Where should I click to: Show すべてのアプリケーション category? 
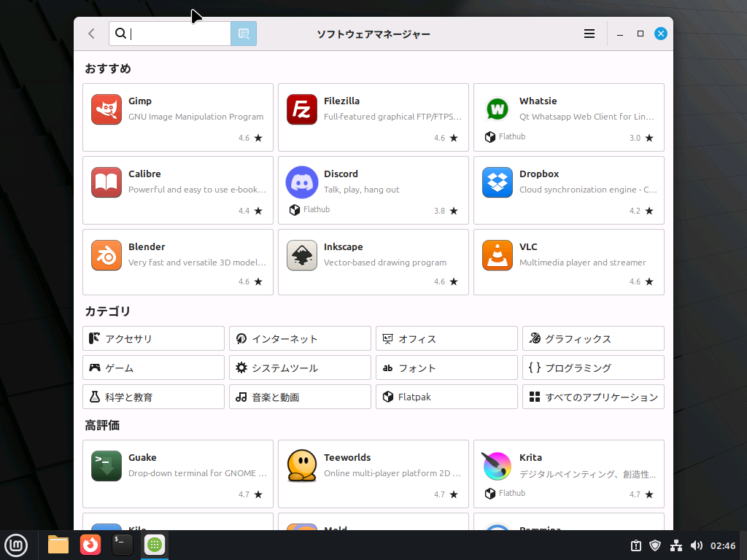click(593, 397)
